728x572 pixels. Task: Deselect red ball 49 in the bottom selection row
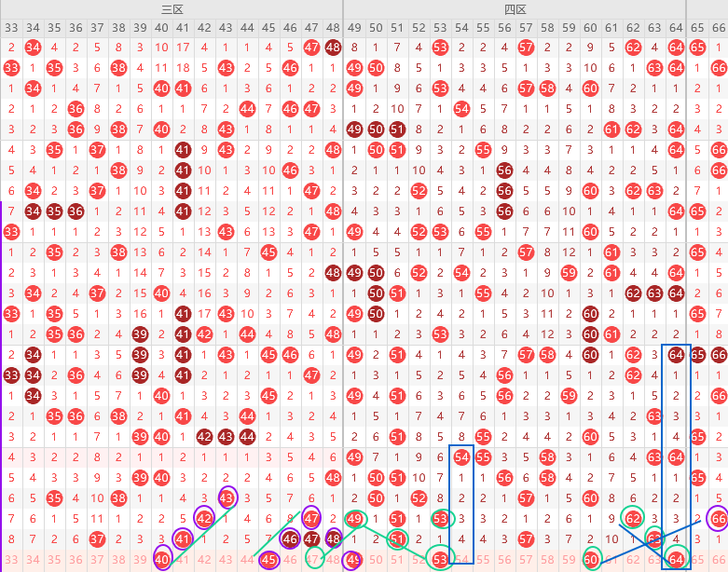click(354, 560)
